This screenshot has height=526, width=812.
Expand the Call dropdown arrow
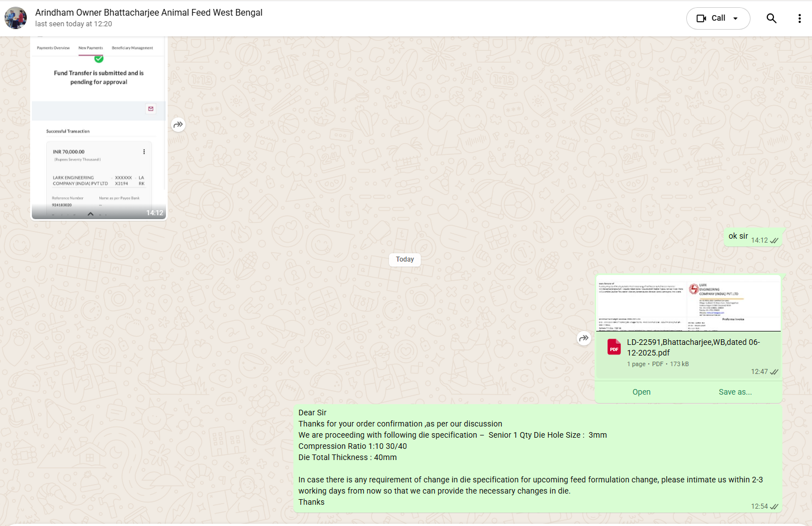[735, 18]
